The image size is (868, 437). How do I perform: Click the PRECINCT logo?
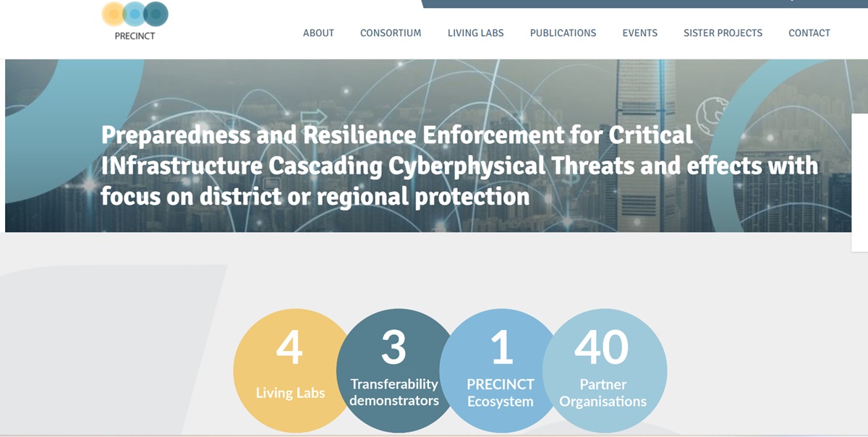(x=135, y=20)
